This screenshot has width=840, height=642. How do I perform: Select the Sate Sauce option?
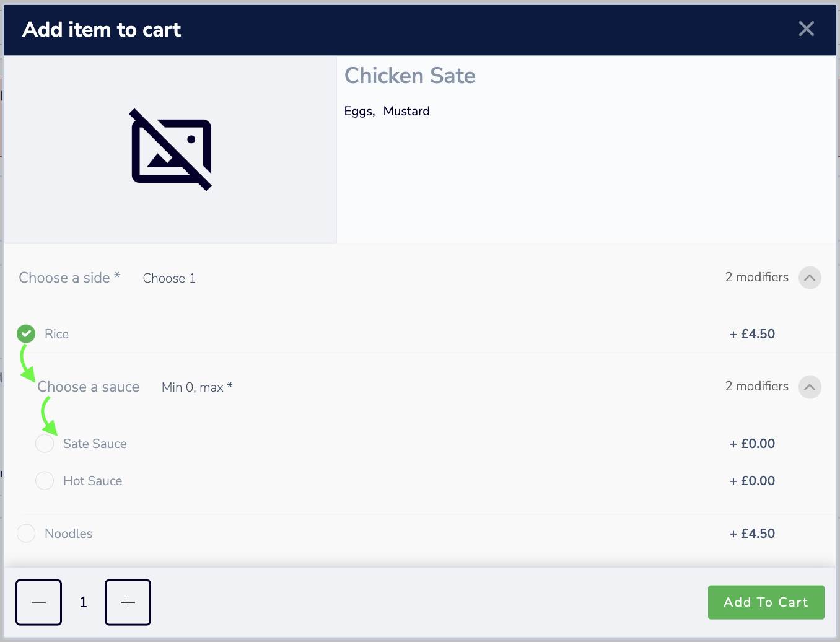coord(45,444)
